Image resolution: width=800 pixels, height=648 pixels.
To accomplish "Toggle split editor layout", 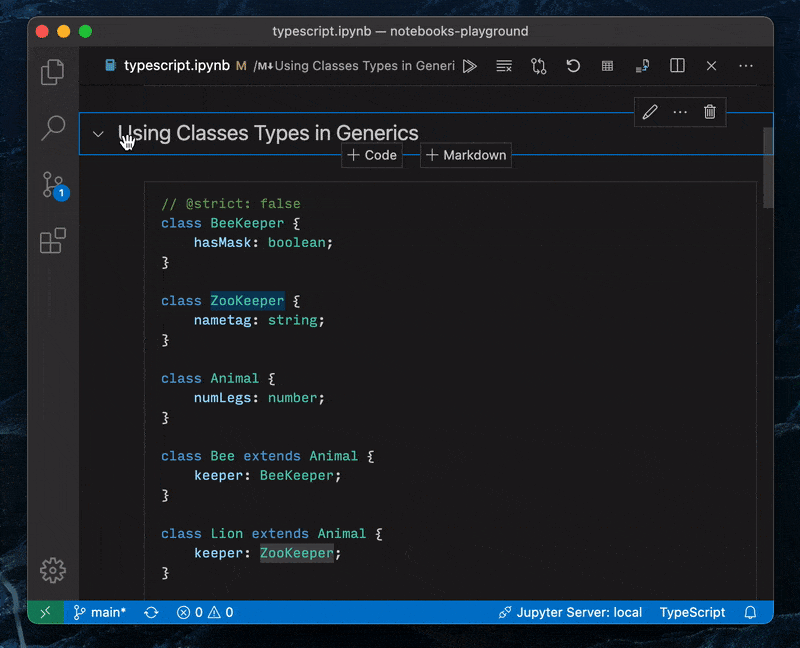I will tap(677, 66).
